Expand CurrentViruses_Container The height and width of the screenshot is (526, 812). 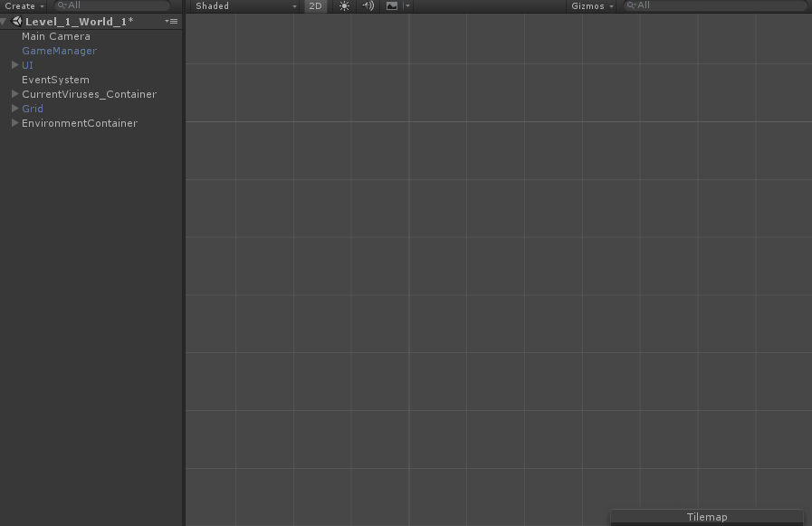pos(15,94)
